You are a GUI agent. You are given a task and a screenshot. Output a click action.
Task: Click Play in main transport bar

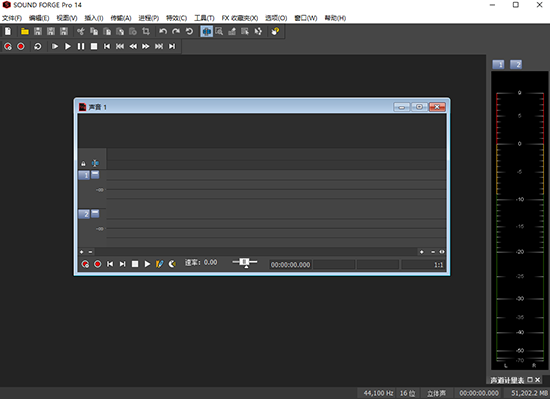pyautogui.click(x=68, y=46)
